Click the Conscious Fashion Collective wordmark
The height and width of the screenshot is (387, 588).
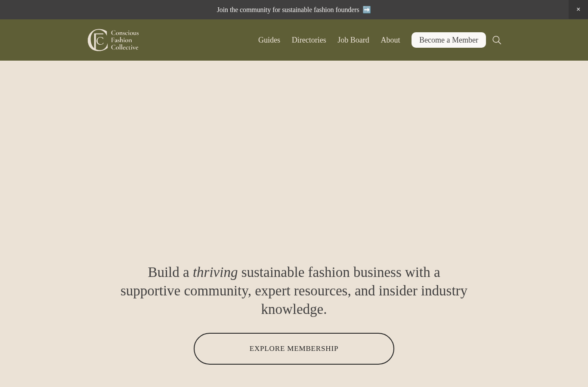click(125, 40)
